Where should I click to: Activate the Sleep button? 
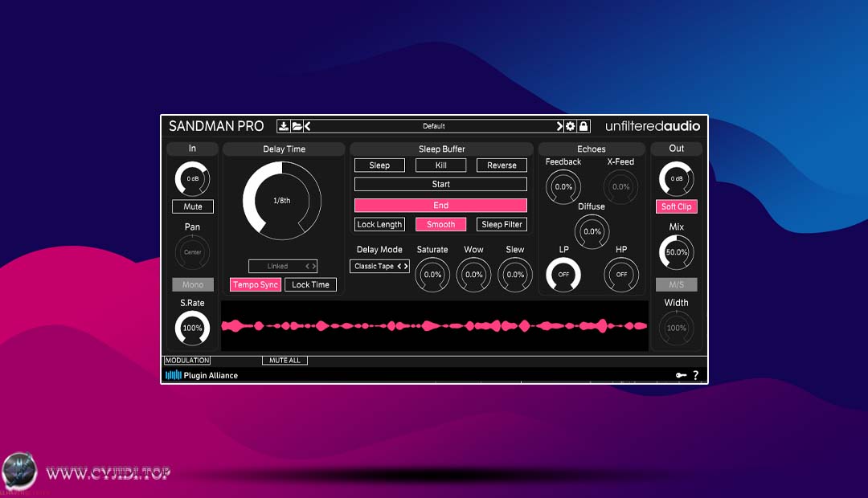pyautogui.click(x=379, y=165)
